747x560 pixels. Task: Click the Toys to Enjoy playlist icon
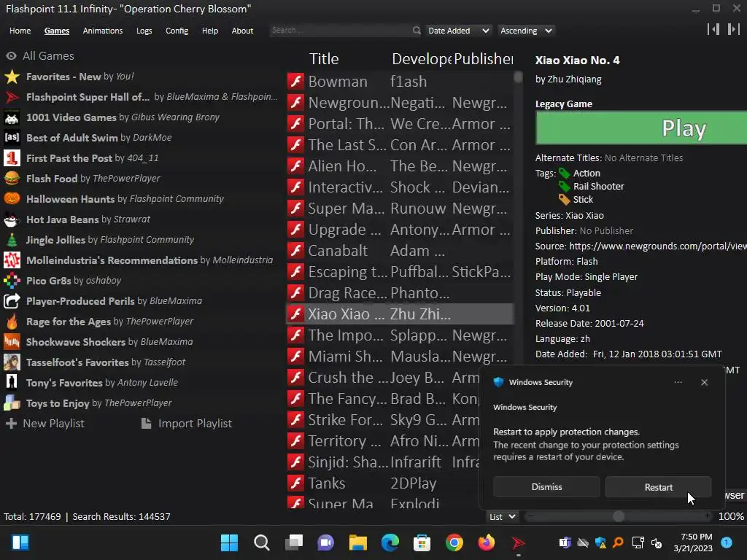[12, 403]
